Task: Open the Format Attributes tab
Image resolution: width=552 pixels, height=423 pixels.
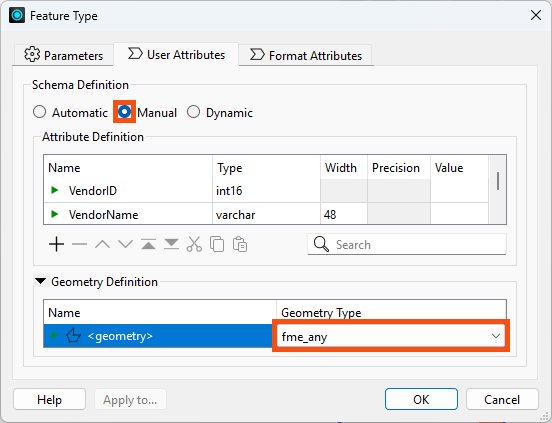Action: click(x=306, y=55)
